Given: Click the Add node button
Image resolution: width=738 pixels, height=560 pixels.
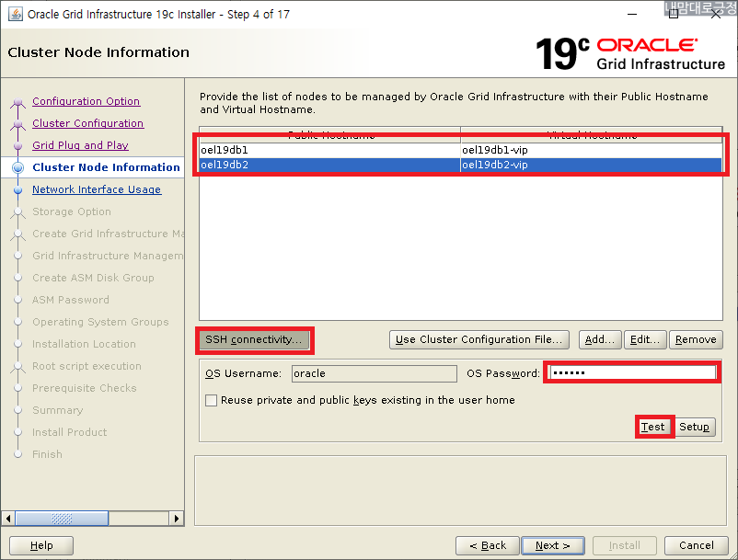Looking at the screenshot, I should [600, 339].
